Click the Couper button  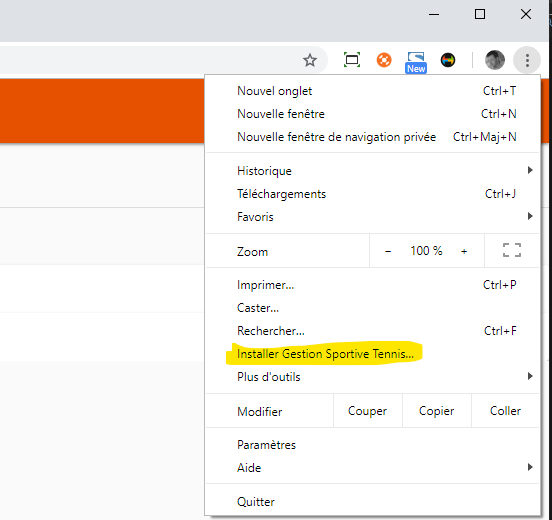click(x=367, y=411)
